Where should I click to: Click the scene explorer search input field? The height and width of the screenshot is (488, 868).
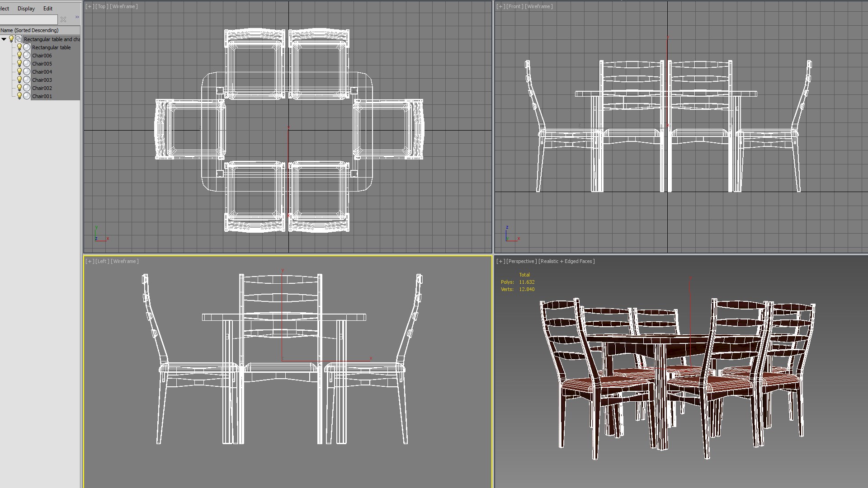(x=28, y=19)
